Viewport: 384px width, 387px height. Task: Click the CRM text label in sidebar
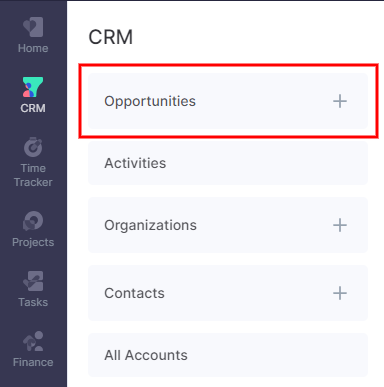33,108
